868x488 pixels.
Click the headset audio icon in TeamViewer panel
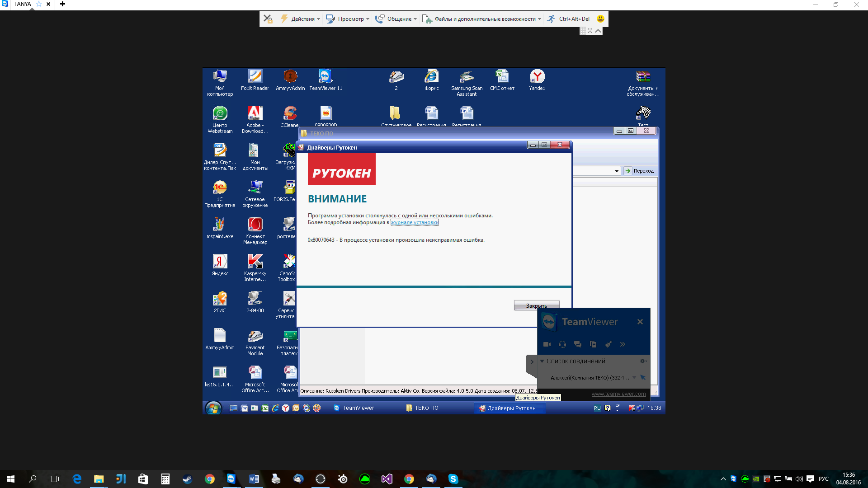(x=562, y=344)
